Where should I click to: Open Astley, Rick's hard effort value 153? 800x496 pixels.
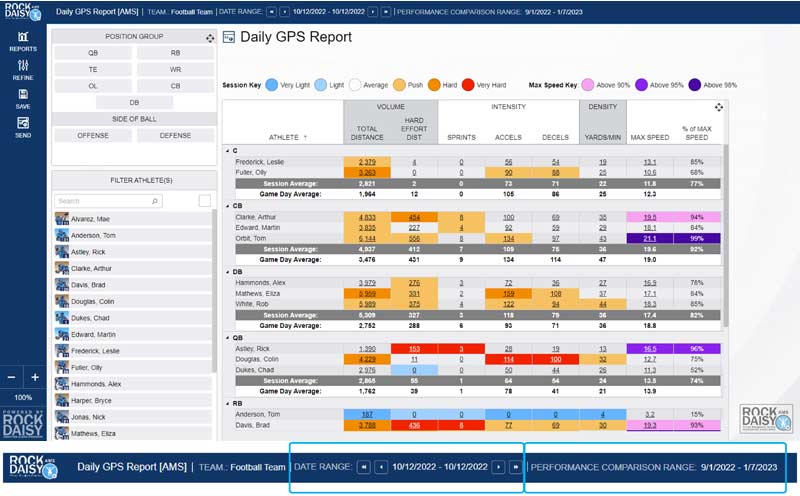tap(414, 349)
